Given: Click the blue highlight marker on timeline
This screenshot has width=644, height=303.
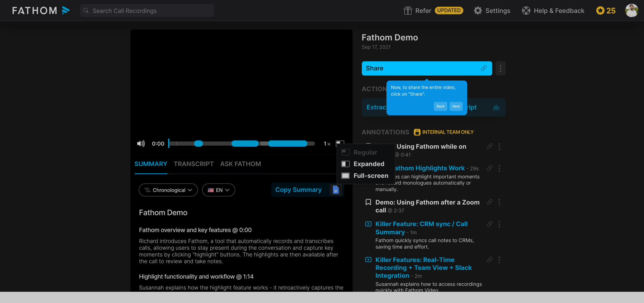Looking at the screenshot, I should pos(198,144).
